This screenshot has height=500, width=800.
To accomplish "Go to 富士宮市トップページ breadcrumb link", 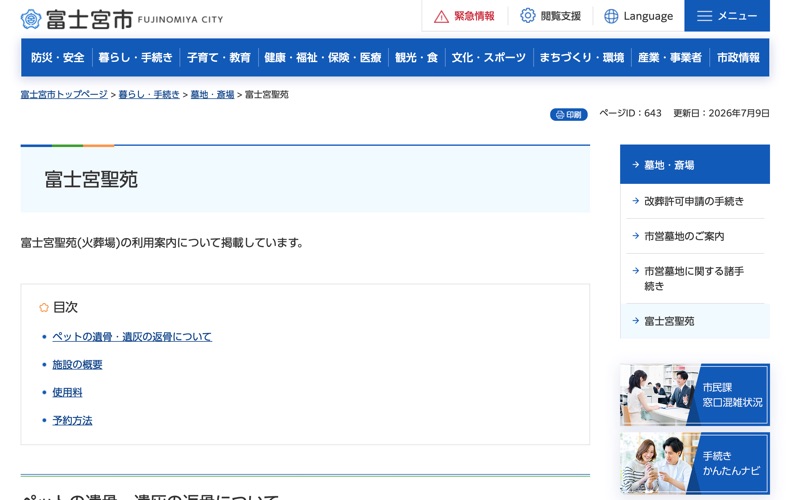I will pyautogui.click(x=64, y=94).
